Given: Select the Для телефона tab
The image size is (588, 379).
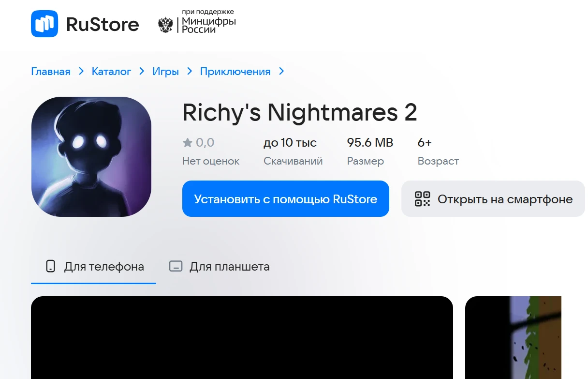Looking at the screenshot, I should pos(94,267).
